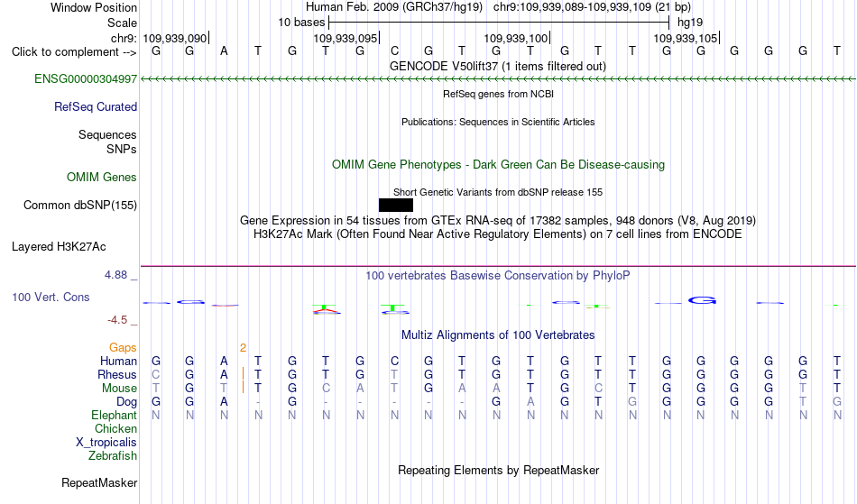Click the large G logo in conservation track
The width and height of the screenshot is (857, 504).
coord(702,300)
